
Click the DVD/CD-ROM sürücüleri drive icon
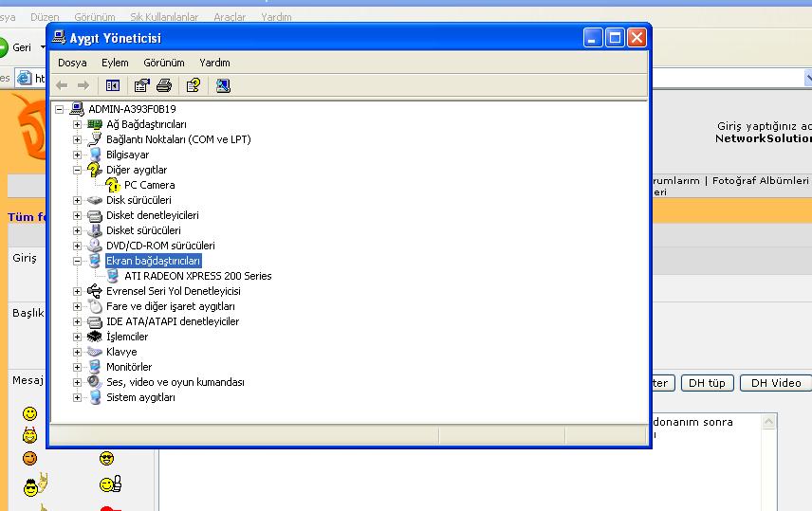click(x=94, y=246)
